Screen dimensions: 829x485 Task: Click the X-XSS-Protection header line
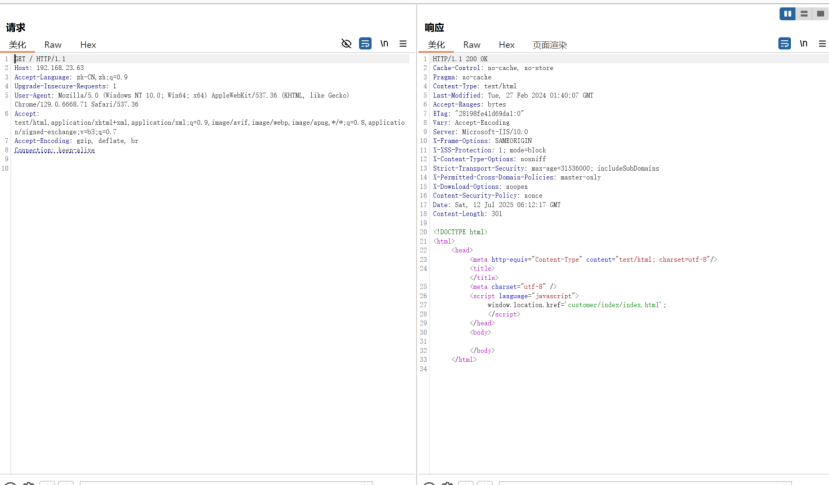point(489,150)
